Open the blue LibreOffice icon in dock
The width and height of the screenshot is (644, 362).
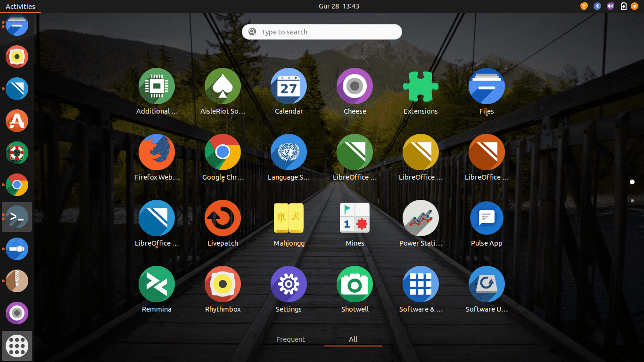pos(17,89)
